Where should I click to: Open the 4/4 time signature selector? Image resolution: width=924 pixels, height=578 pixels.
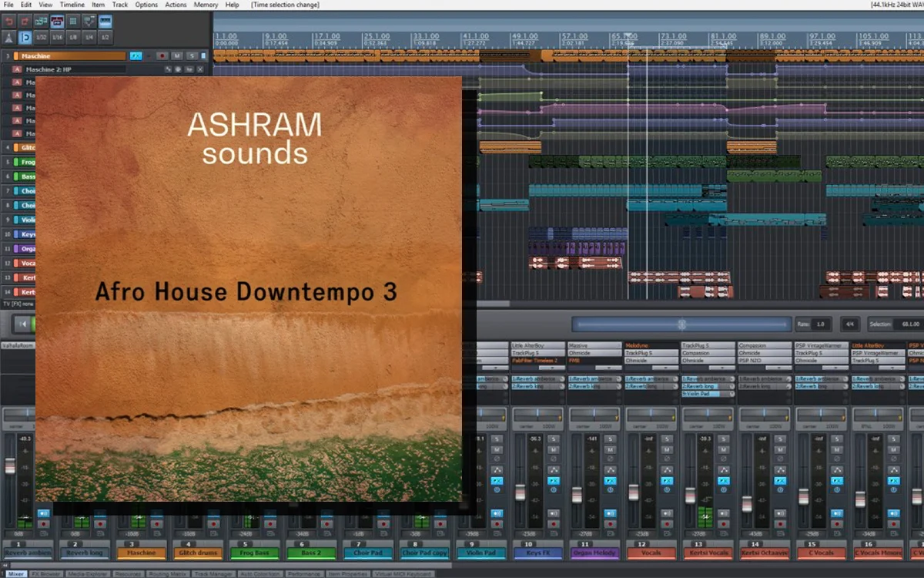coord(849,324)
